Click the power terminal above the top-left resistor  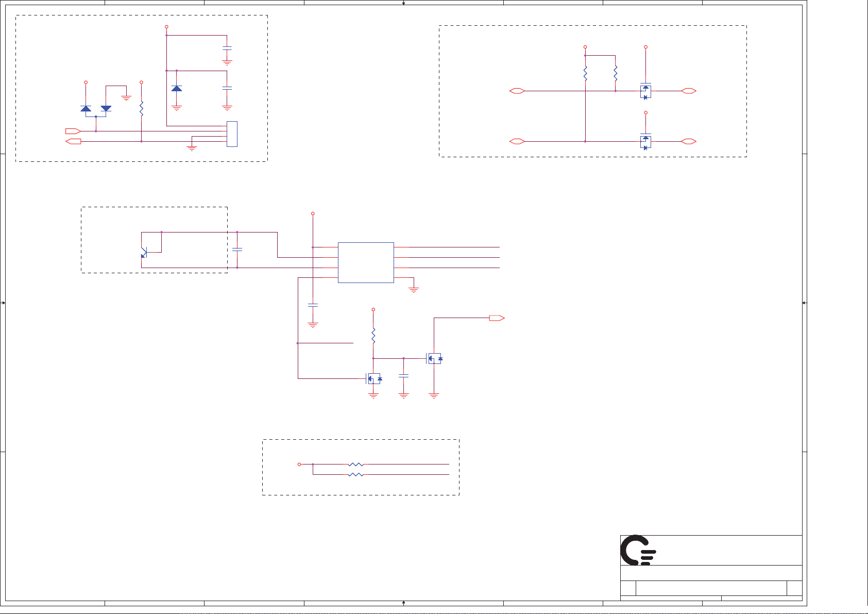coord(141,82)
